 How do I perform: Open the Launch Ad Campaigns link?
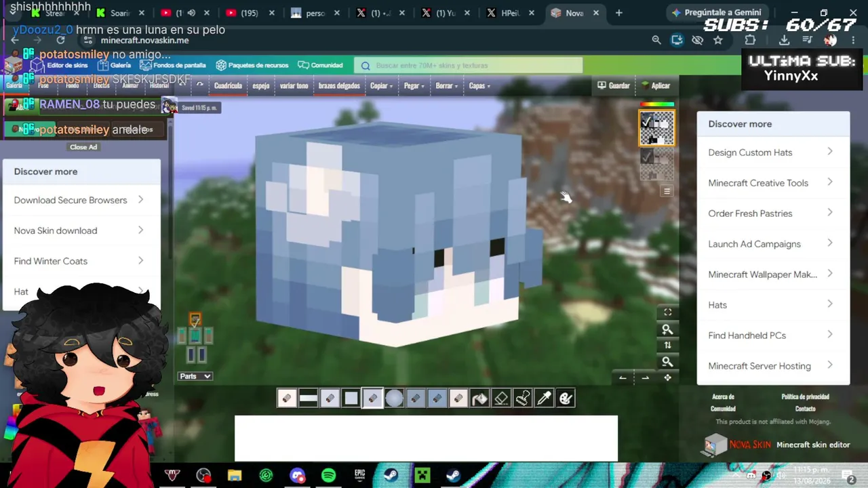[773, 244]
